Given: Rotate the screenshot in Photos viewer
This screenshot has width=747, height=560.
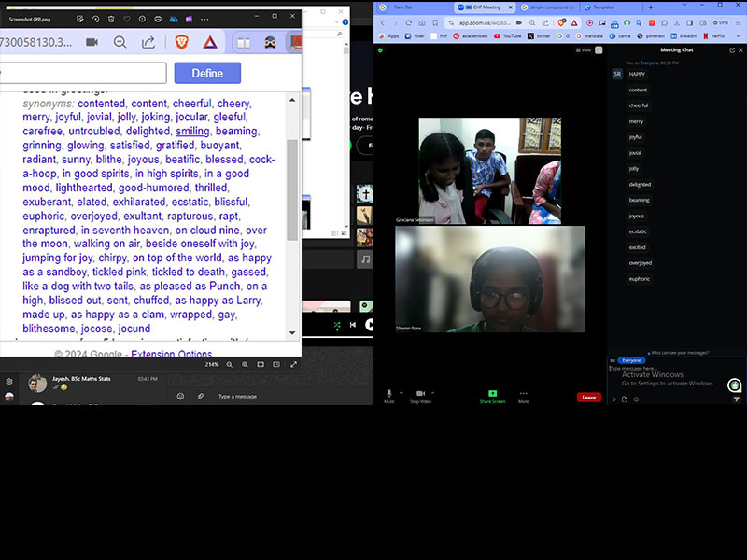Looking at the screenshot, I should click(x=96, y=19).
